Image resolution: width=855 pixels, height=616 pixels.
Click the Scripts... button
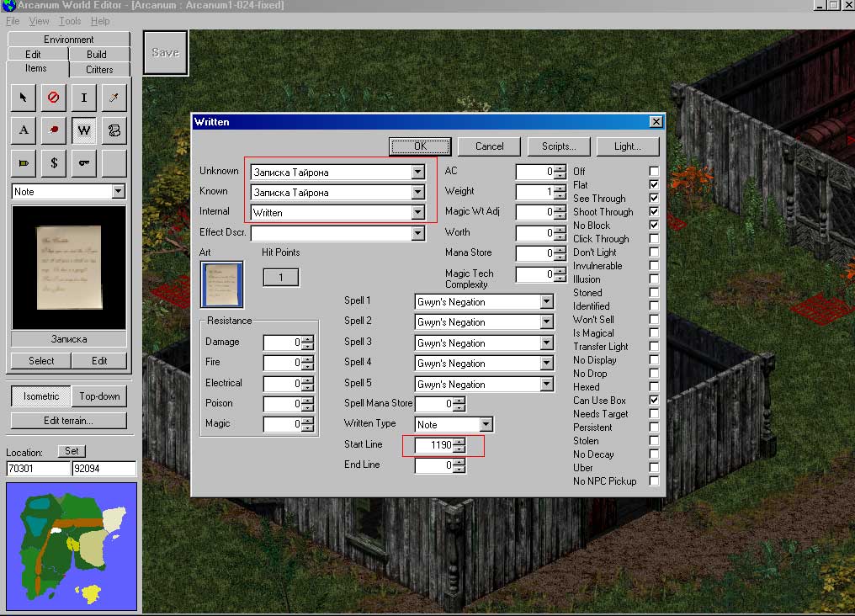(559, 146)
